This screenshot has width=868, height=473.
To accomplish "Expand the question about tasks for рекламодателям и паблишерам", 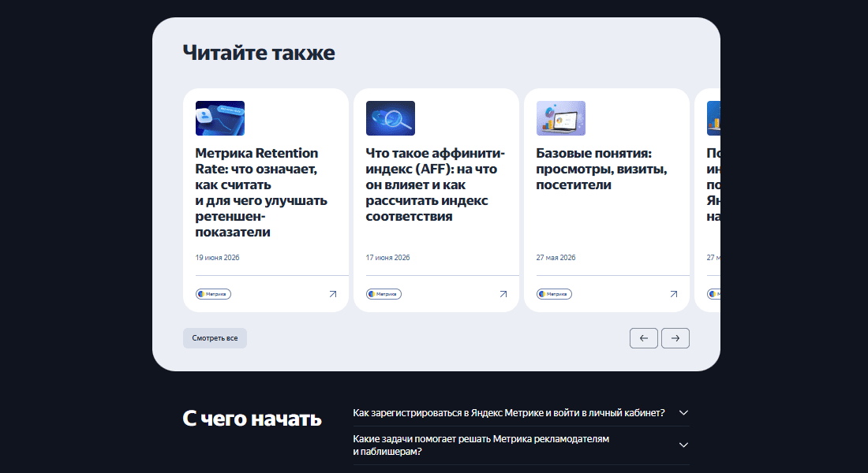I will click(x=521, y=445).
